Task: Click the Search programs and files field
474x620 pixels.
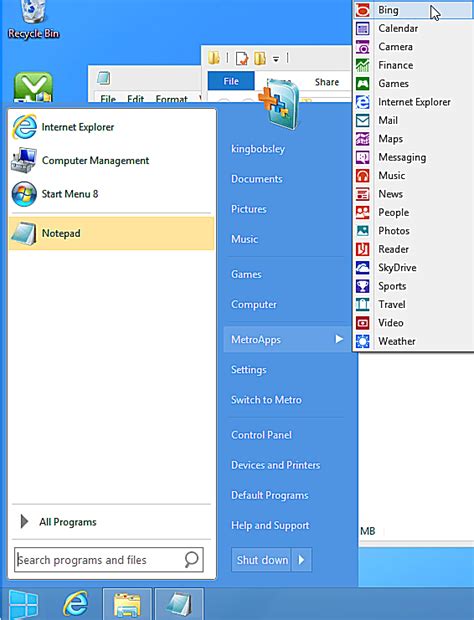Action: (109, 560)
